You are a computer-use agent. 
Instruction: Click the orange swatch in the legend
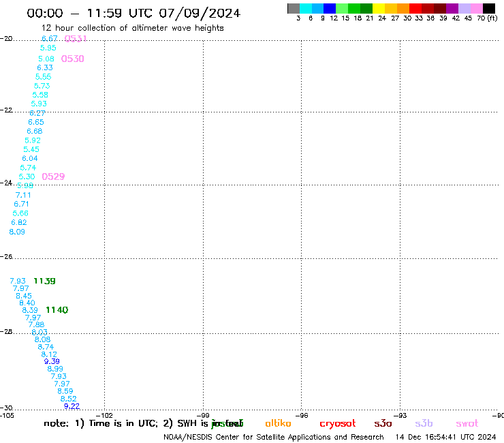tap(403, 8)
